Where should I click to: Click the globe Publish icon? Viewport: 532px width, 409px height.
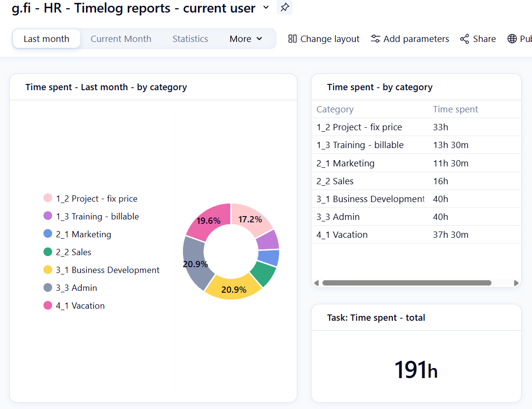(512, 39)
